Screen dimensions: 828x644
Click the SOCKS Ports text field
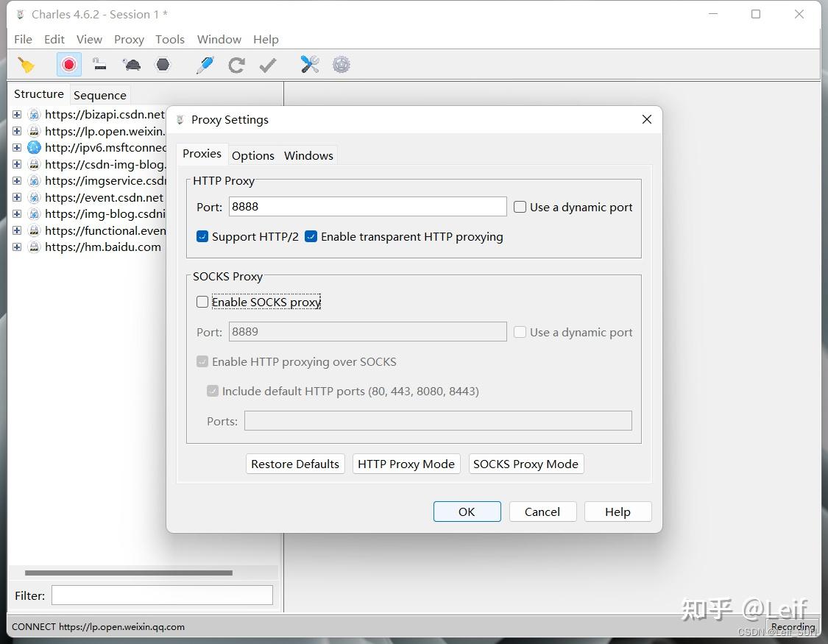click(438, 421)
